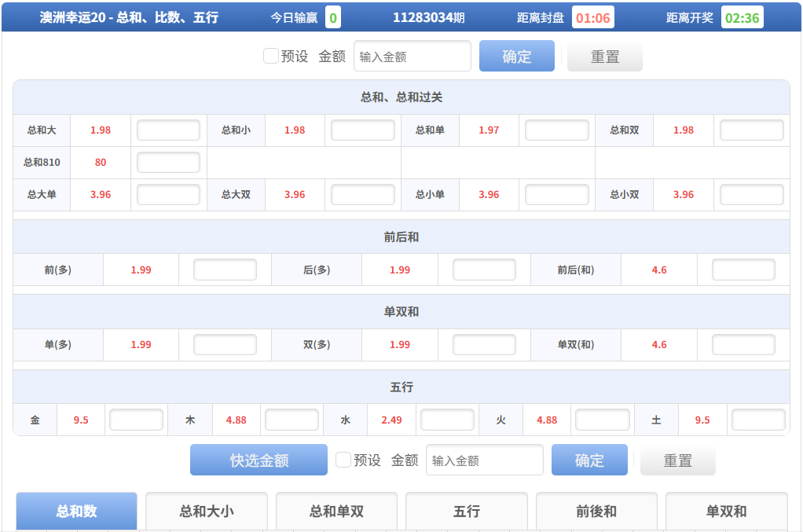The height and width of the screenshot is (532, 803).
Task: Click the 快选金额 button
Action: 258,460
